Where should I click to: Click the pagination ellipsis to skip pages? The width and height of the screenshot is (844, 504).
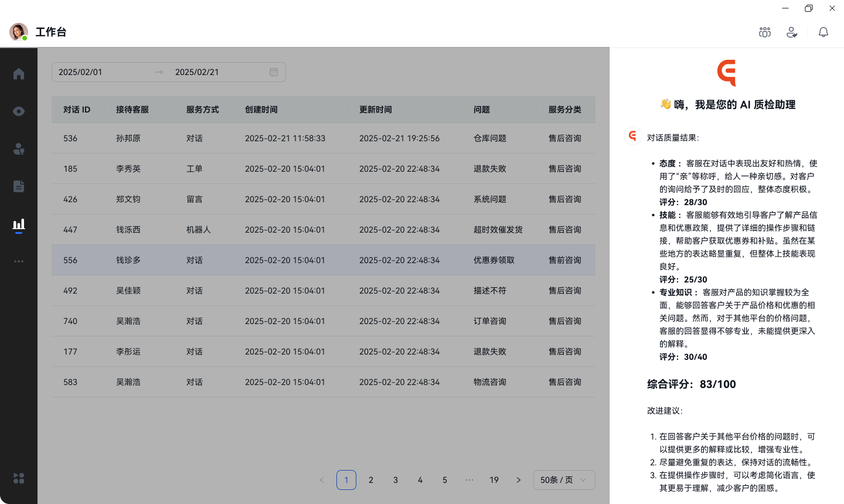pyautogui.click(x=469, y=480)
